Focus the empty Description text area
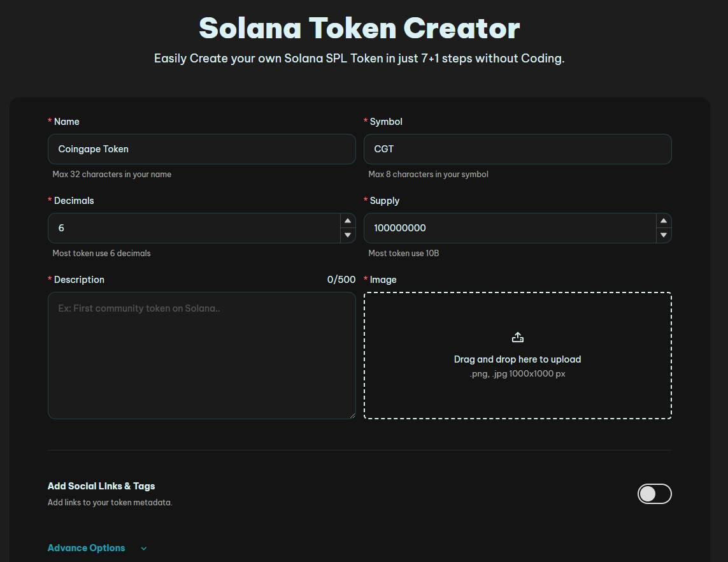 coord(201,355)
